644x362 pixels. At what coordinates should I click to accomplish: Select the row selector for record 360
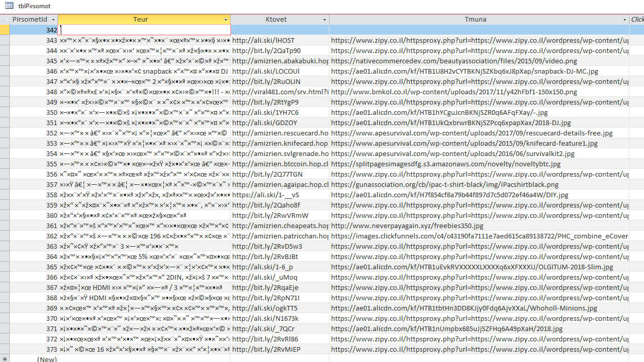[x=5, y=215]
